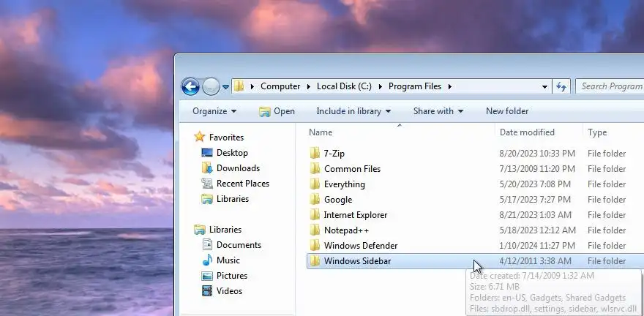Click the Downloads folder icon
This screenshot has height=316, width=644.
[x=207, y=168]
